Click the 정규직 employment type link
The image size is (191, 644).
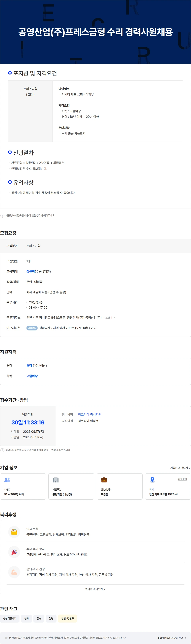pyautogui.click(x=30, y=271)
